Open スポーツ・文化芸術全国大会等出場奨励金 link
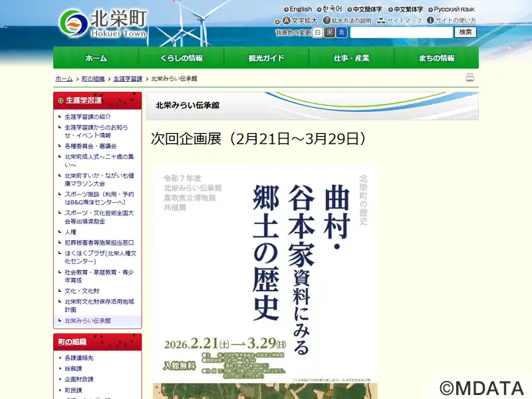Viewport: 532px width, 399px height. [99, 217]
